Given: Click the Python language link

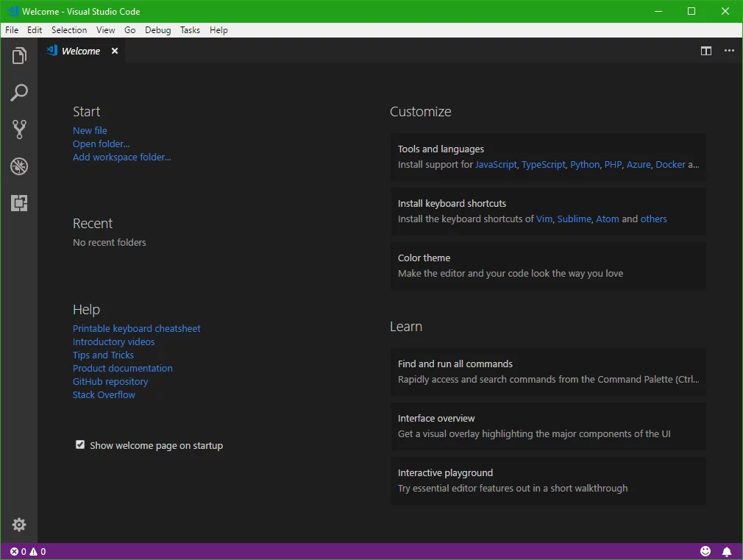Looking at the screenshot, I should (x=585, y=164).
